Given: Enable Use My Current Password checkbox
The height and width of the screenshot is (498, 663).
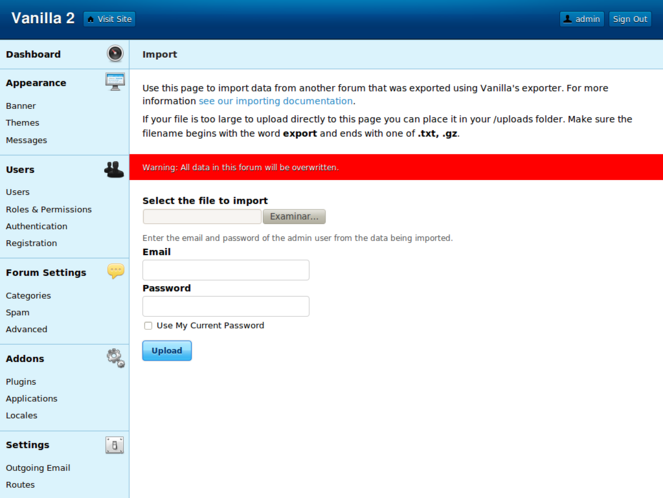Looking at the screenshot, I should 148,326.
